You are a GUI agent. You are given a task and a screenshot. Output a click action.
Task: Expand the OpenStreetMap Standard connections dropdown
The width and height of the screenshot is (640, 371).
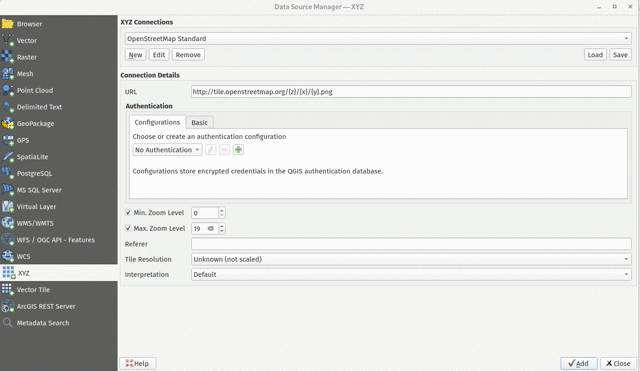378,38
